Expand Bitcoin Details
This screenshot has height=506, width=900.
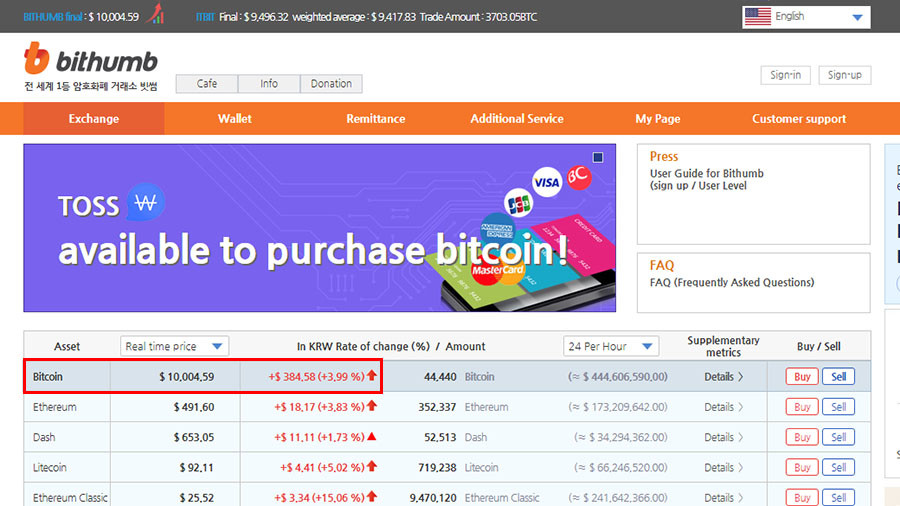724,377
